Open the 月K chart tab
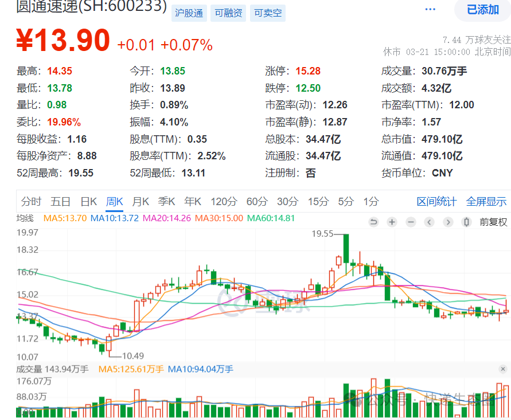511x420 pixels. pyautogui.click(x=141, y=202)
